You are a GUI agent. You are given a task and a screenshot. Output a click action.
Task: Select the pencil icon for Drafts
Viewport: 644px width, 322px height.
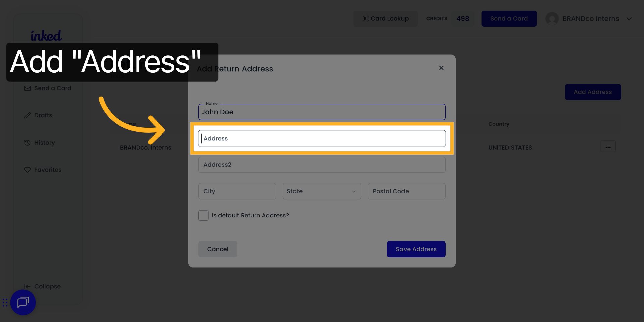click(28, 115)
